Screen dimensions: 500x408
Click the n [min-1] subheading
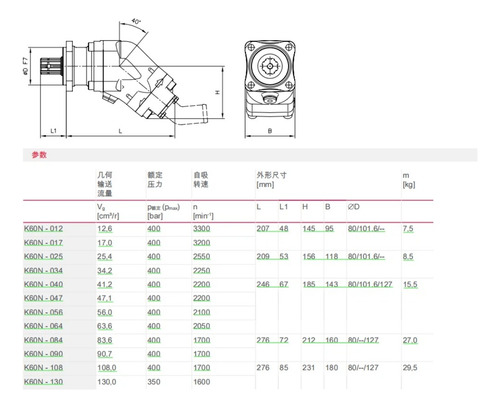[203, 211]
